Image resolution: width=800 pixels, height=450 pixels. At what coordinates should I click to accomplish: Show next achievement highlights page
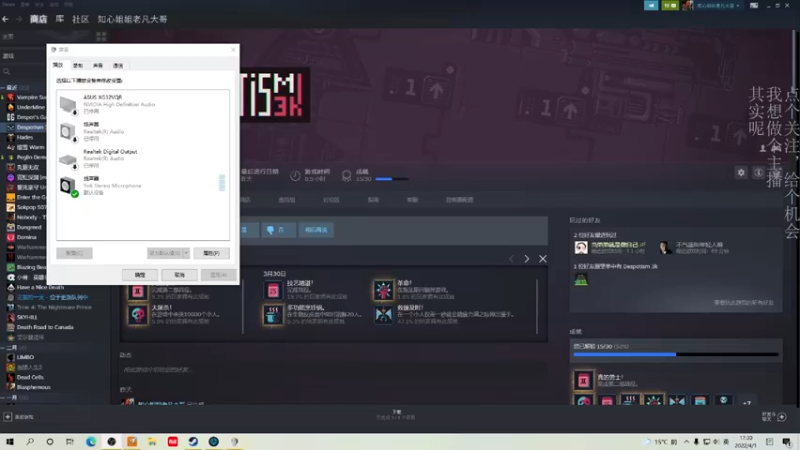pyautogui.click(x=527, y=259)
